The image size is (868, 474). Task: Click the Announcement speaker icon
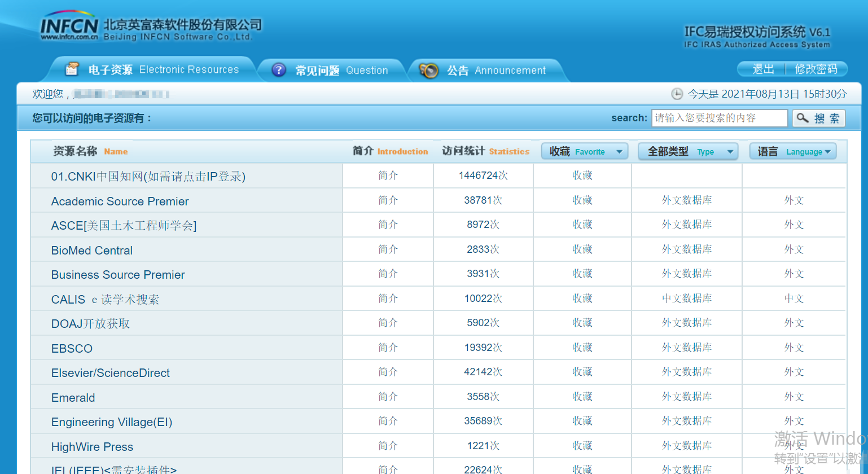tap(429, 71)
